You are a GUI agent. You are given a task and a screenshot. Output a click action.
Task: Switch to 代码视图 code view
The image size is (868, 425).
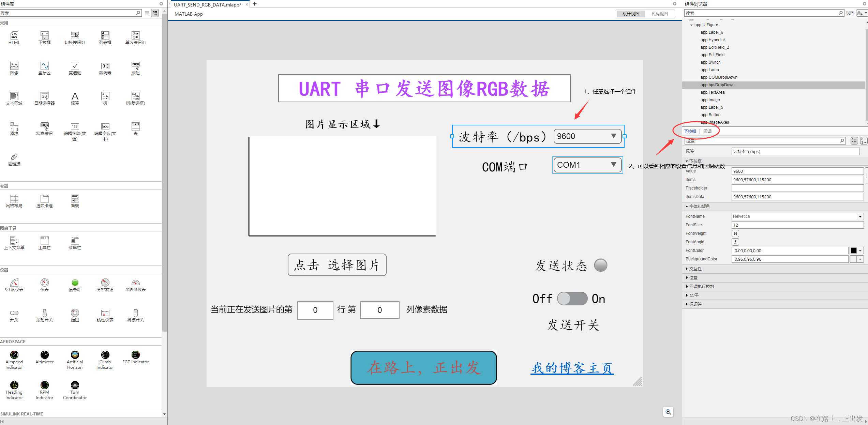coord(659,14)
